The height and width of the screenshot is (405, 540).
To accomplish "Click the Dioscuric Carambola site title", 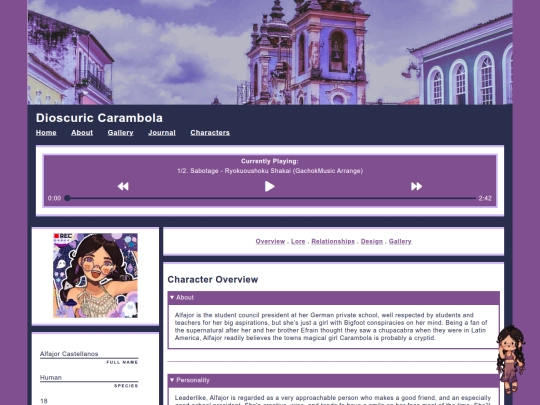I will tap(99, 118).
